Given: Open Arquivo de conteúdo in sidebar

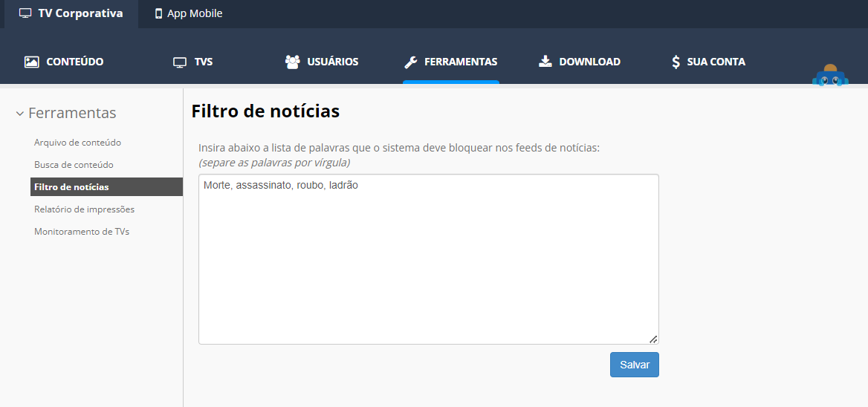Looking at the screenshot, I should [x=77, y=143].
